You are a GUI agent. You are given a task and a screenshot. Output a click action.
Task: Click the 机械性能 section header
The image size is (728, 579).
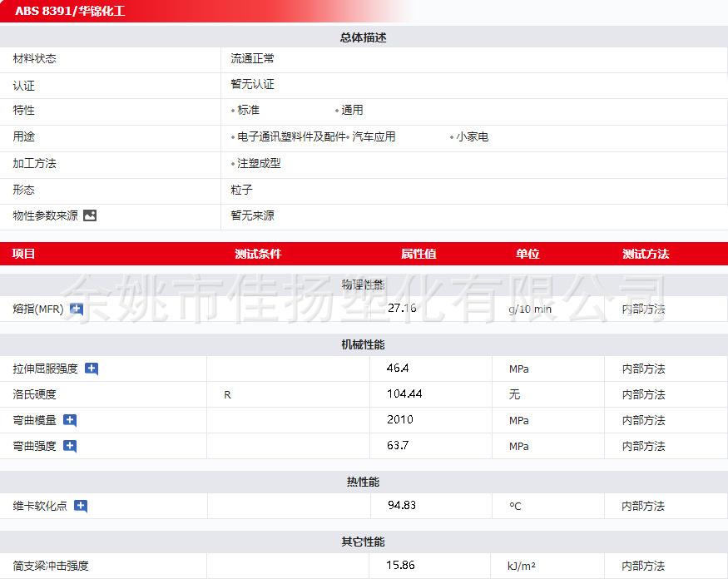(363, 344)
